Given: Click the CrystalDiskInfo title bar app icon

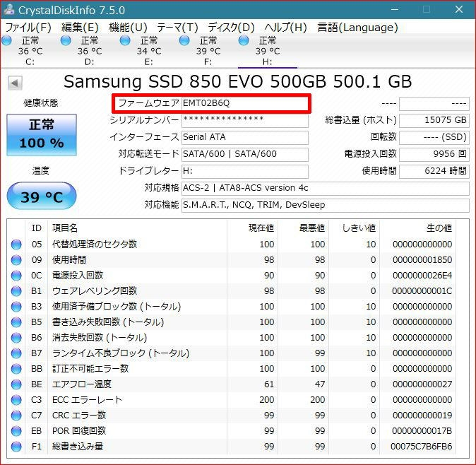Looking at the screenshot, I should (8, 10).
